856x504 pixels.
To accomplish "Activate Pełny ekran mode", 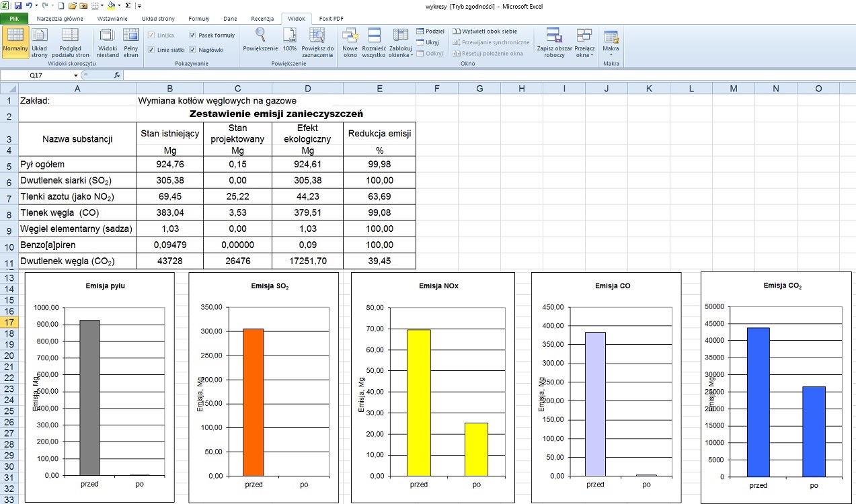I will tap(131, 42).
